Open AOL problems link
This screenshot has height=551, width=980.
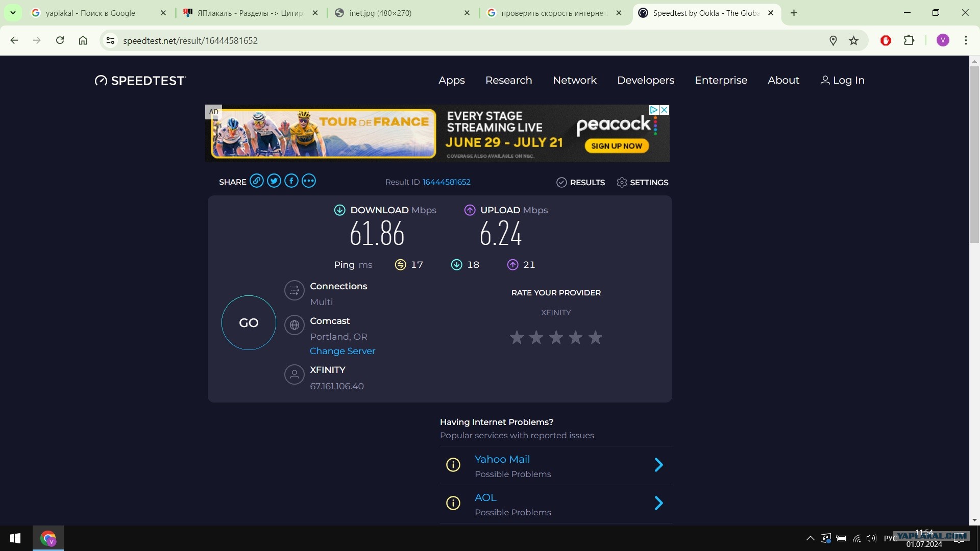pyautogui.click(x=485, y=497)
